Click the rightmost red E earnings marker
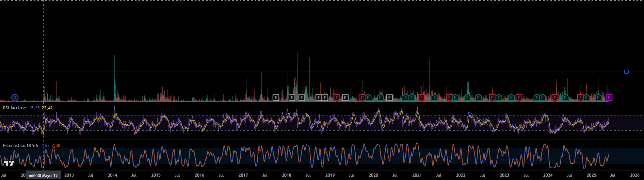The image size is (644, 180). click(580, 98)
